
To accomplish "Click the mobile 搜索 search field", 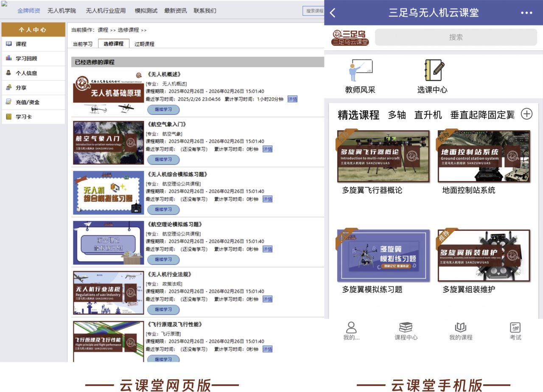I will click(456, 37).
